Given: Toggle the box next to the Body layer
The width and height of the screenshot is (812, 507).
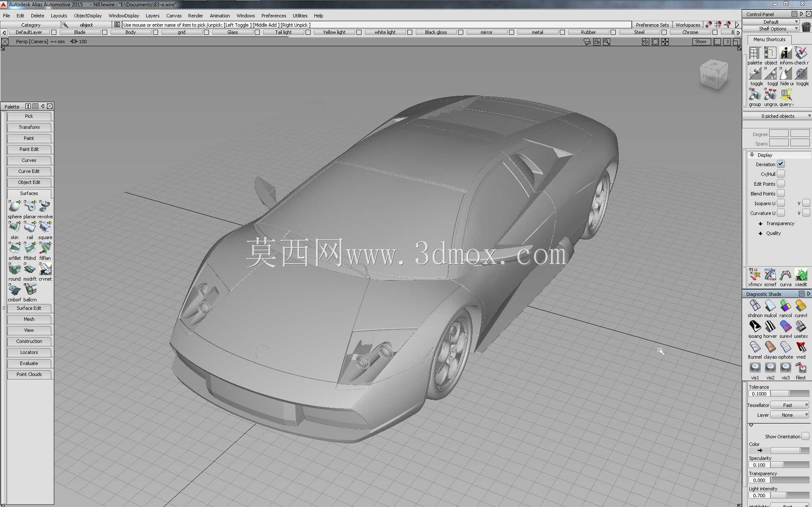Looking at the screenshot, I should [x=156, y=32].
